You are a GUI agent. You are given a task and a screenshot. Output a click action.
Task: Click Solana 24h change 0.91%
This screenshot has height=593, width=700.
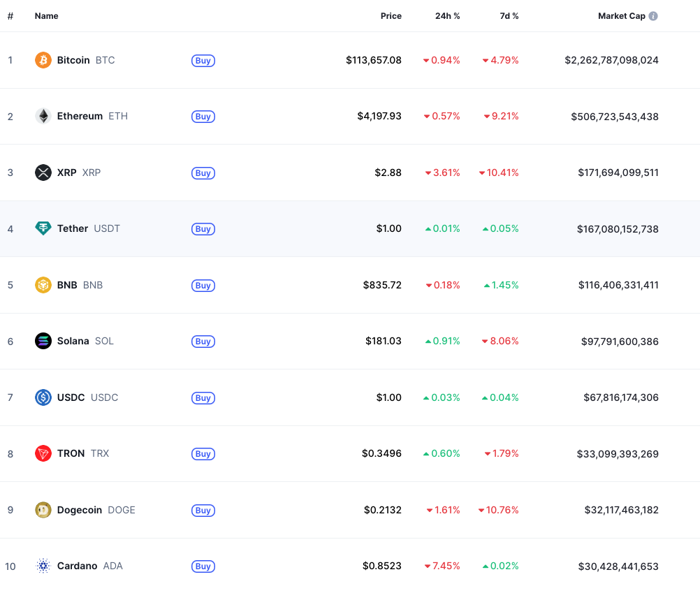pos(442,342)
